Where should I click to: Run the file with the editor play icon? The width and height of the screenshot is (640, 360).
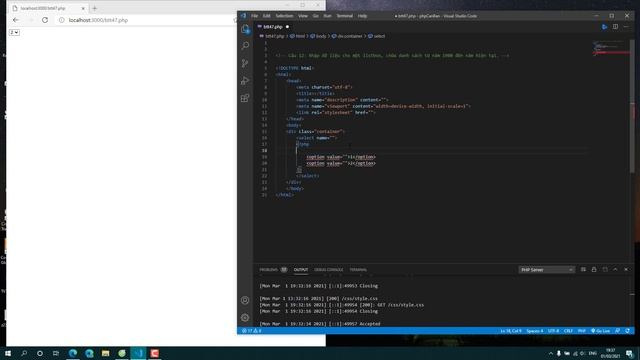click(x=604, y=27)
